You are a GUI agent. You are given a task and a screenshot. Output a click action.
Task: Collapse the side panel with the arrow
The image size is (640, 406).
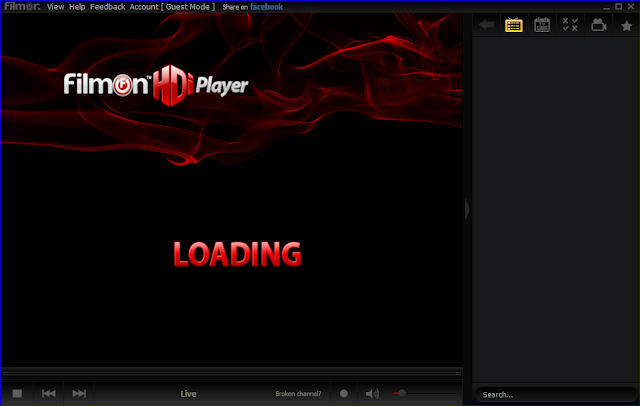coord(467,209)
